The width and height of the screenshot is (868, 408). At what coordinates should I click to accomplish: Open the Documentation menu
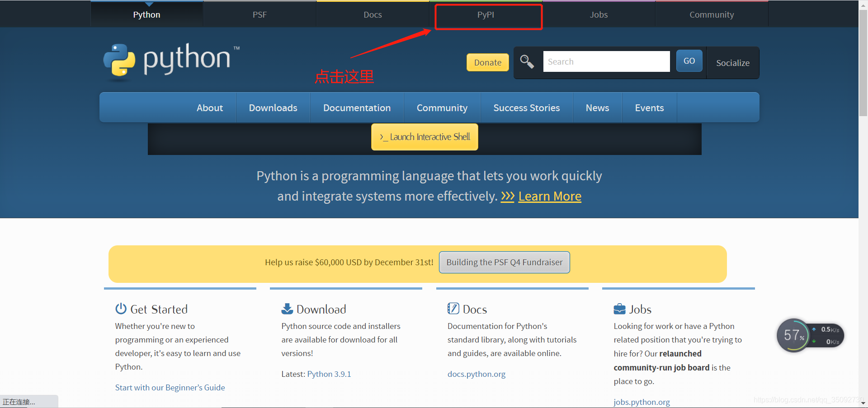click(x=357, y=108)
